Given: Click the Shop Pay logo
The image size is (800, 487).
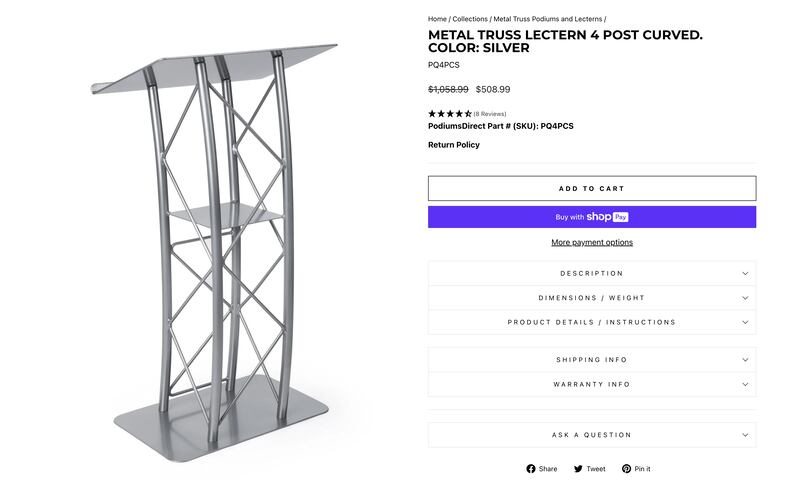Looking at the screenshot, I should click(x=607, y=217).
